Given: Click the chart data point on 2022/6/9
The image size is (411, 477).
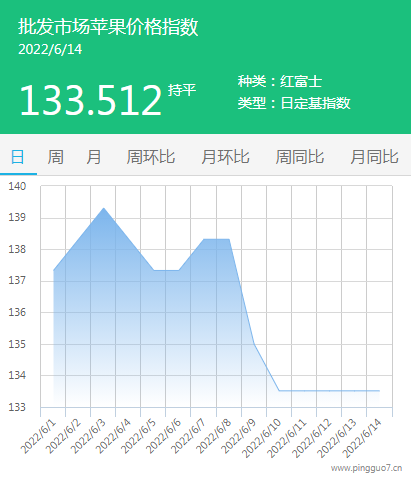Looking at the screenshot, I should pos(254,344).
